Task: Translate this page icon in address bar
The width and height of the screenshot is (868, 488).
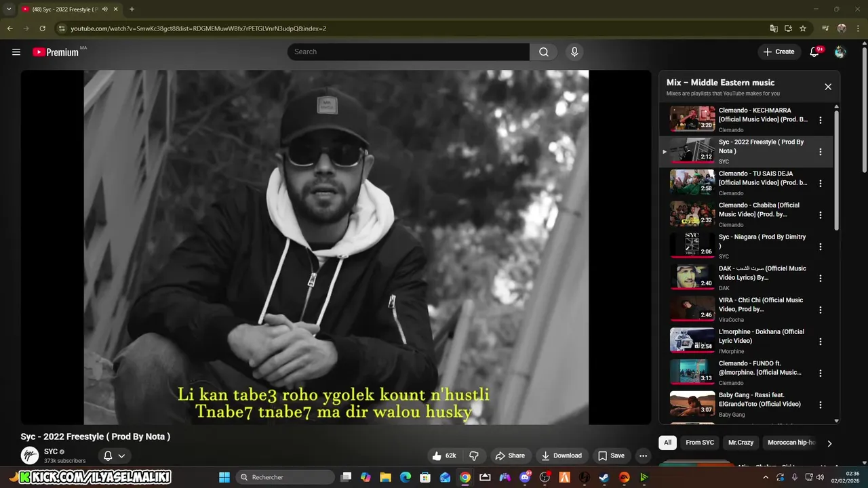Action: coord(774,28)
